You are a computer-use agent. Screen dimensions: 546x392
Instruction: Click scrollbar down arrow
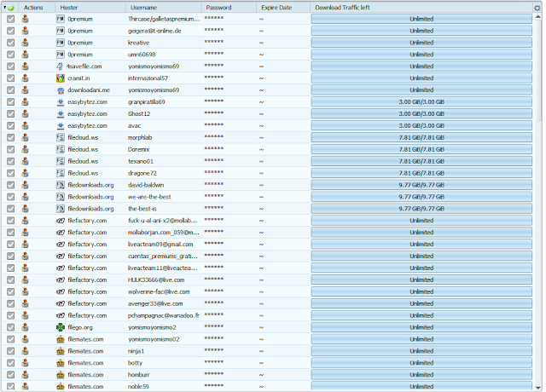pyautogui.click(x=538, y=388)
